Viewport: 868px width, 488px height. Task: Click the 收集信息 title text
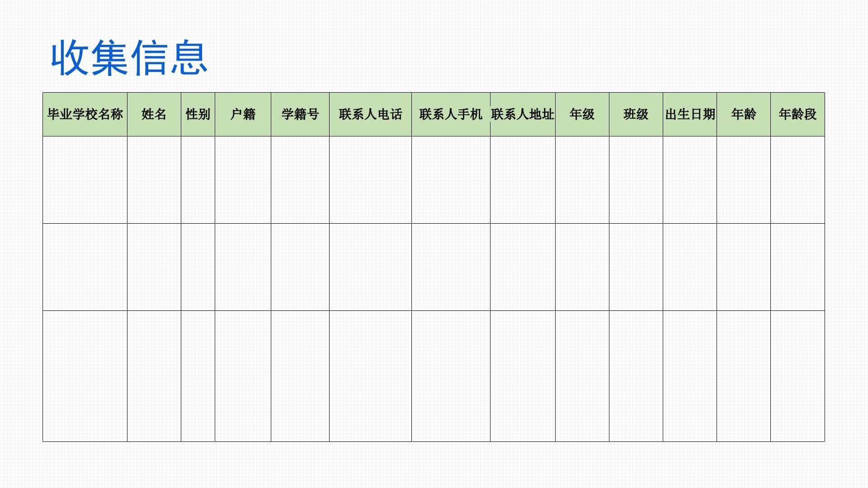tap(129, 58)
